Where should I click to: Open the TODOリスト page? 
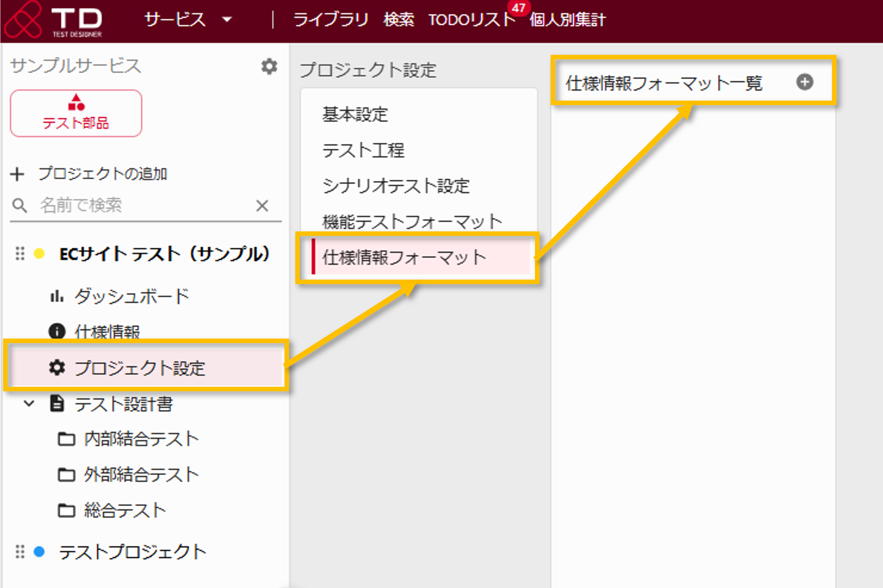(x=472, y=19)
